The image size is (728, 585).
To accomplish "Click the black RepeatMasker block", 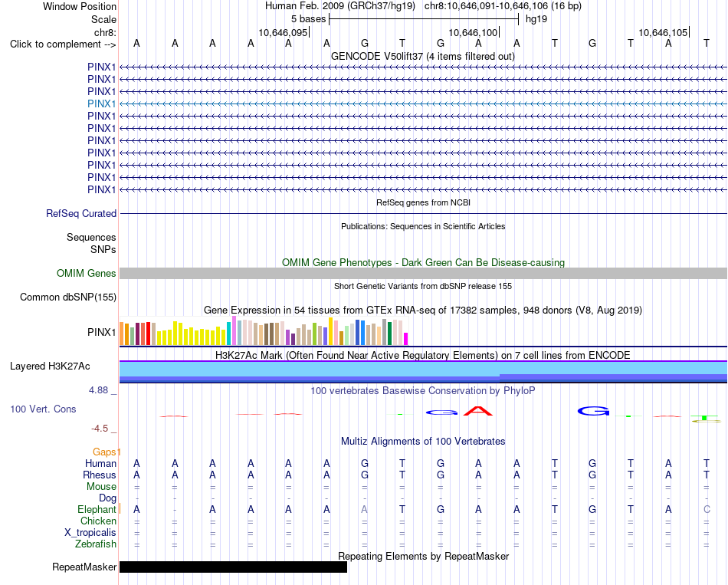I will coord(233,567).
